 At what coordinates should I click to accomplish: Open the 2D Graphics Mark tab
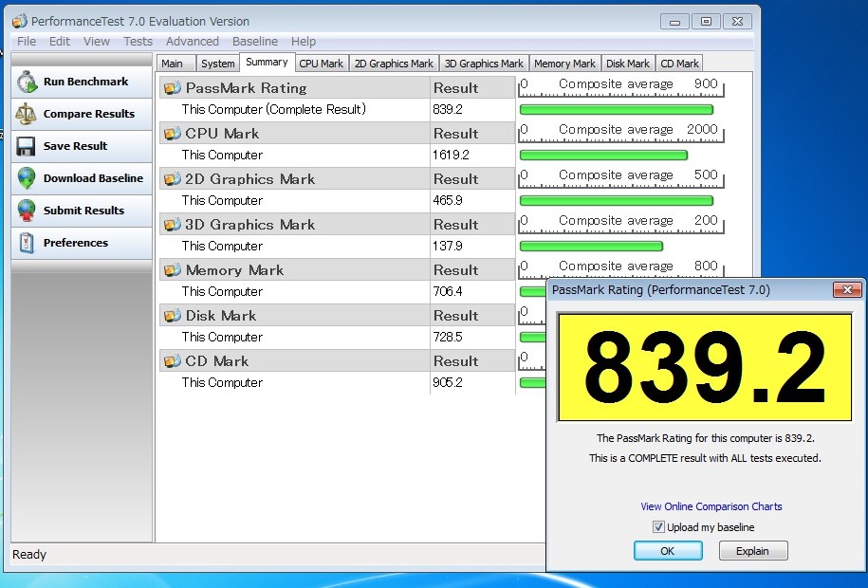(394, 64)
